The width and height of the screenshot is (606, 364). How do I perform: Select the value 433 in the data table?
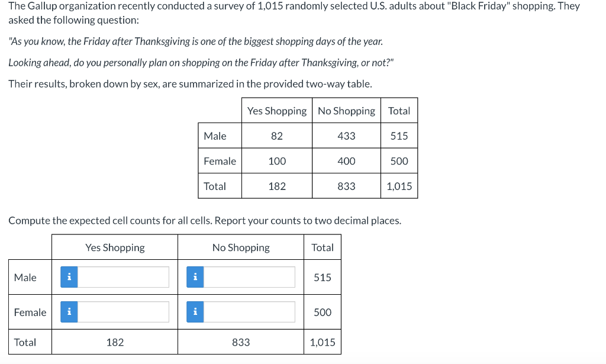click(x=346, y=135)
